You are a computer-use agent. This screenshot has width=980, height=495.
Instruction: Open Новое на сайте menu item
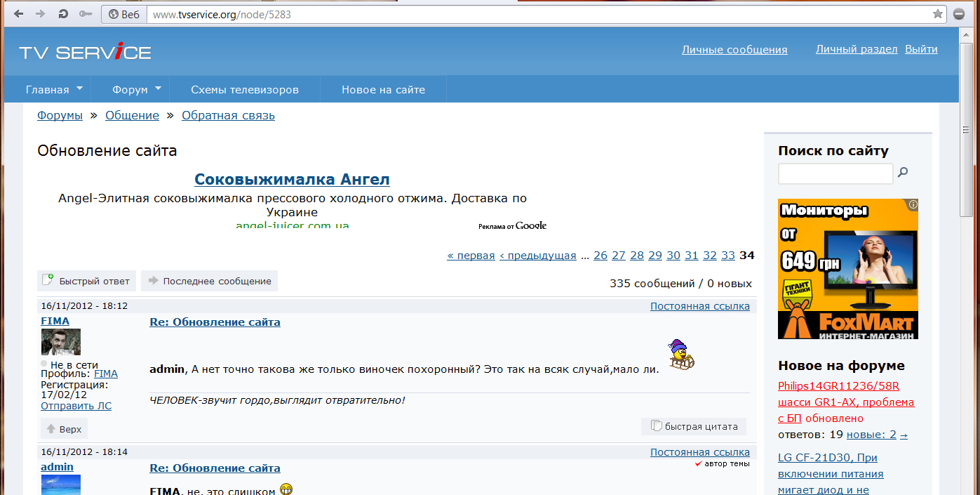click(x=383, y=89)
